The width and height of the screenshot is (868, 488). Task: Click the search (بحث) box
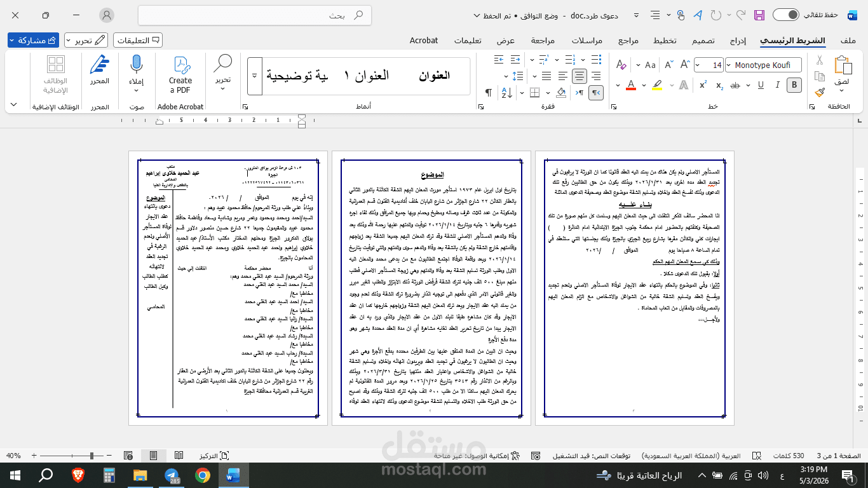click(x=254, y=15)
